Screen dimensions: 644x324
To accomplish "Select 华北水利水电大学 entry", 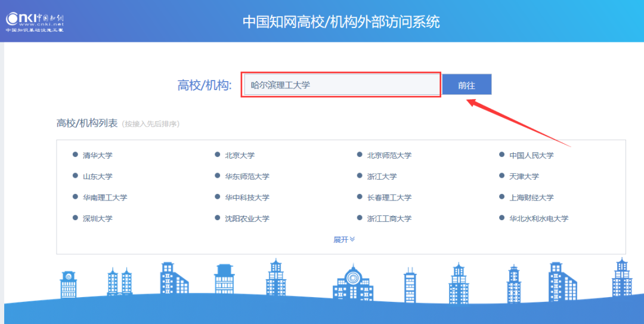I will click(538, 218).
